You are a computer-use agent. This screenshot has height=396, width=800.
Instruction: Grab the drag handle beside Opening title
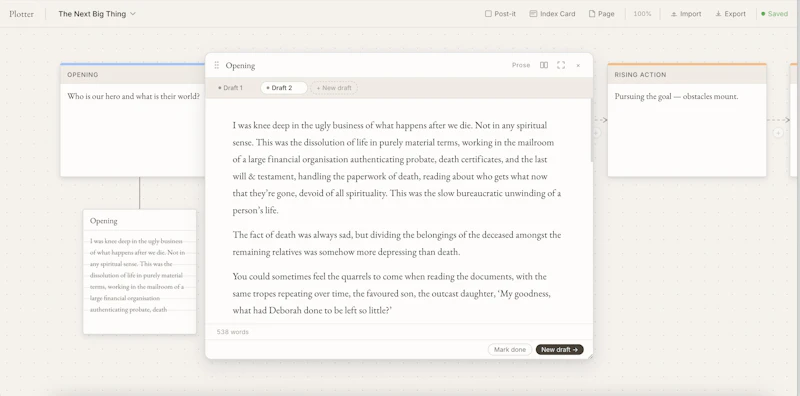click(216, 65)
